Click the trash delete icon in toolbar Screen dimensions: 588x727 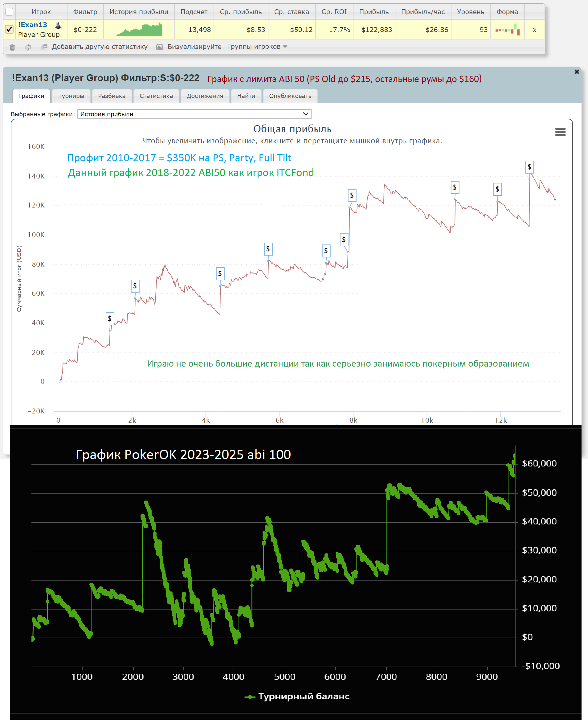pos(12,47)
